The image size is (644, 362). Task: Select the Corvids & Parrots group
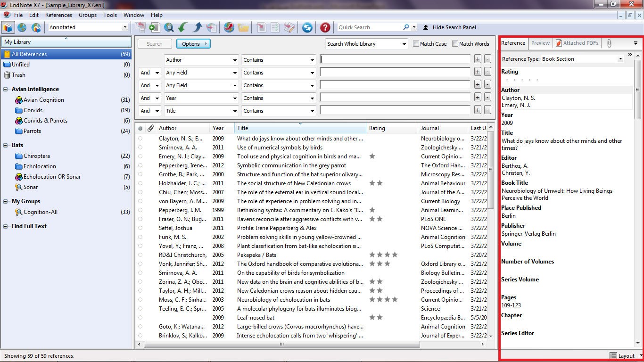[45, 121]
